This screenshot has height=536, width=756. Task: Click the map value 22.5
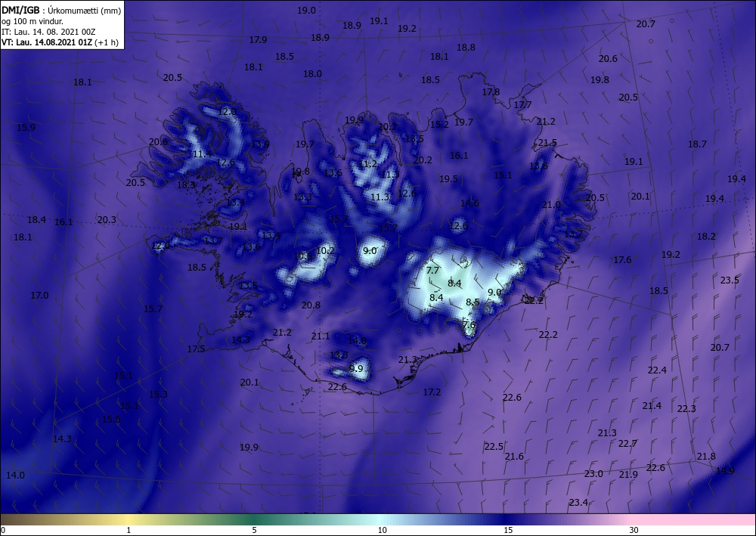point(494,446)
